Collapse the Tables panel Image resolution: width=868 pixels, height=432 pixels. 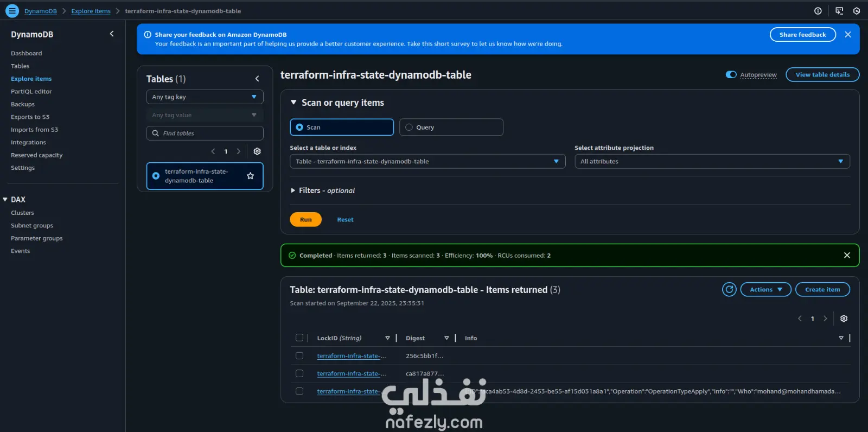tap(257, 79)
